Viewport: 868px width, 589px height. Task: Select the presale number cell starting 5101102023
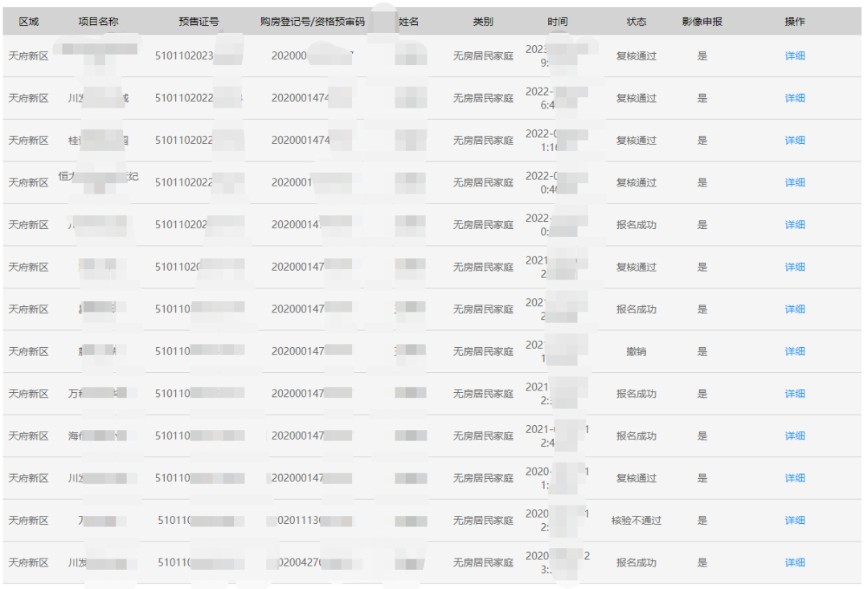pyautogui.click(x=199, y=56)
